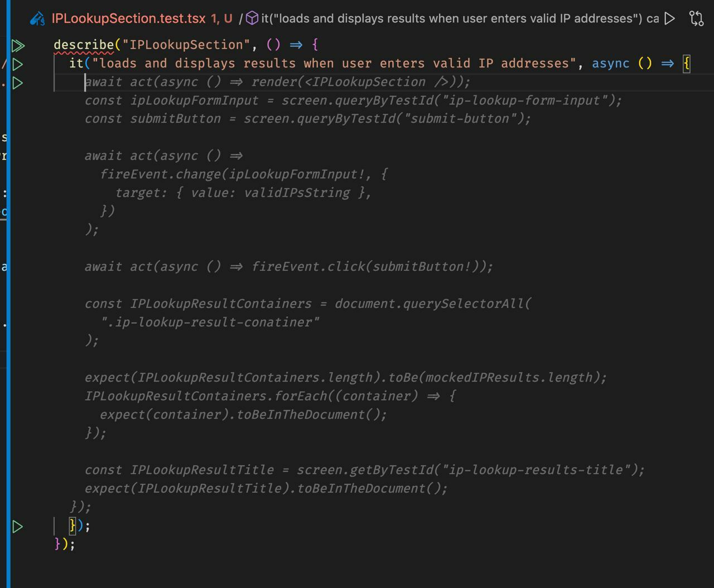
Task: Click the const IPLookupResultTitle line
Action: tap(365, 470)
